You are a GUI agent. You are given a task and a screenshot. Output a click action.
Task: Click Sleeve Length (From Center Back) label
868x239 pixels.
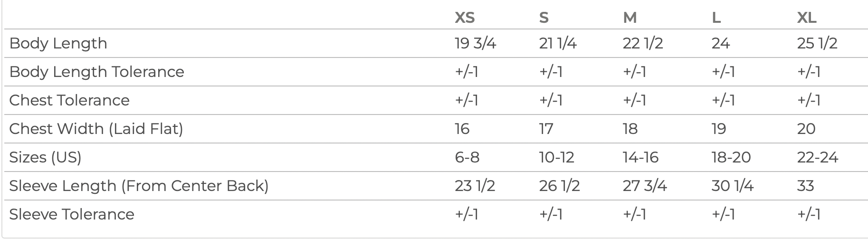point(139,186)
